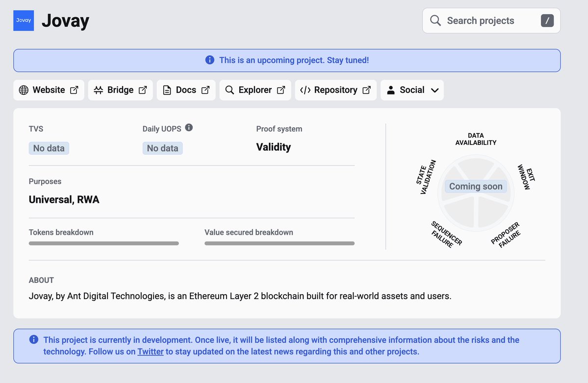Click the upcoming project Stay tuned text
588x383 pixels.
click(x=294, y=60)
